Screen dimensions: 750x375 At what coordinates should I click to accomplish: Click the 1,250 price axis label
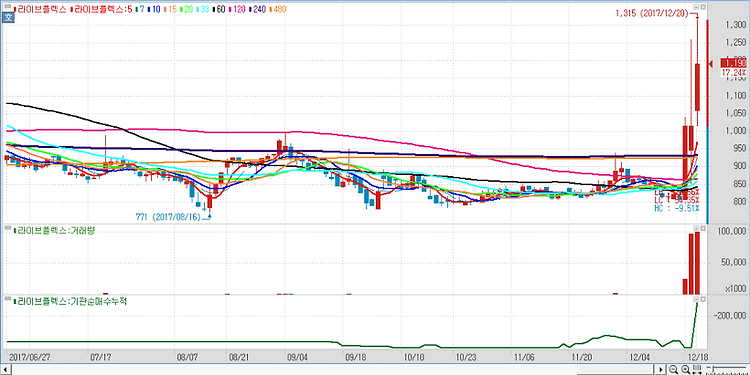(x=735, y=43)
